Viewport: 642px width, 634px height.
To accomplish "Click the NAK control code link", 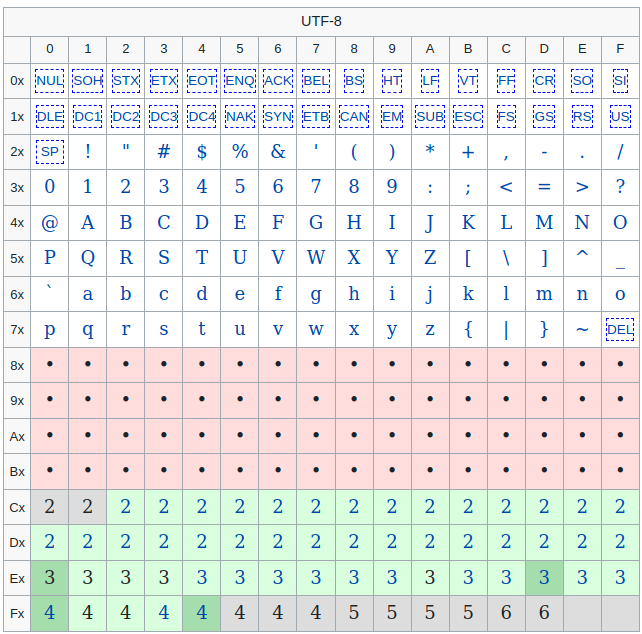I will click(x=240, y=117).
